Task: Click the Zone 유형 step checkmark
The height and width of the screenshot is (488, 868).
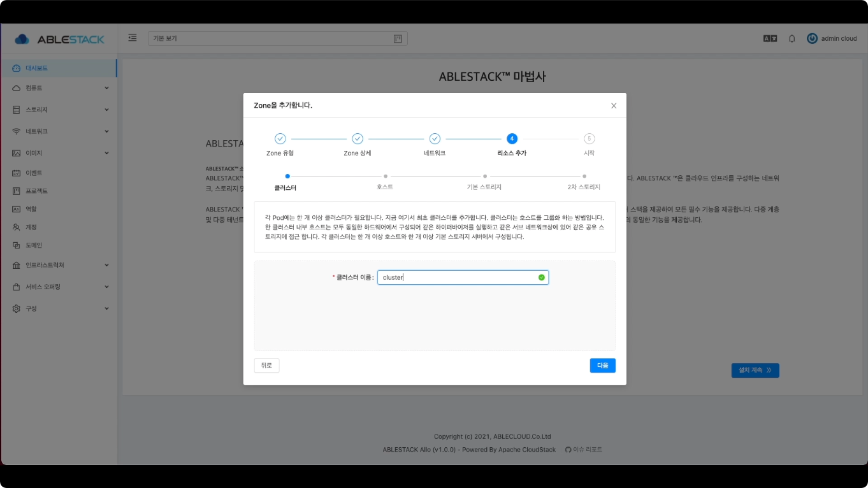Action: pyautogui.click(x=280, y=138)
